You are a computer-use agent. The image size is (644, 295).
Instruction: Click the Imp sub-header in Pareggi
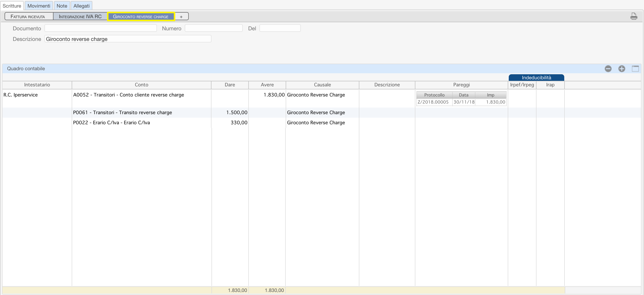491,95
